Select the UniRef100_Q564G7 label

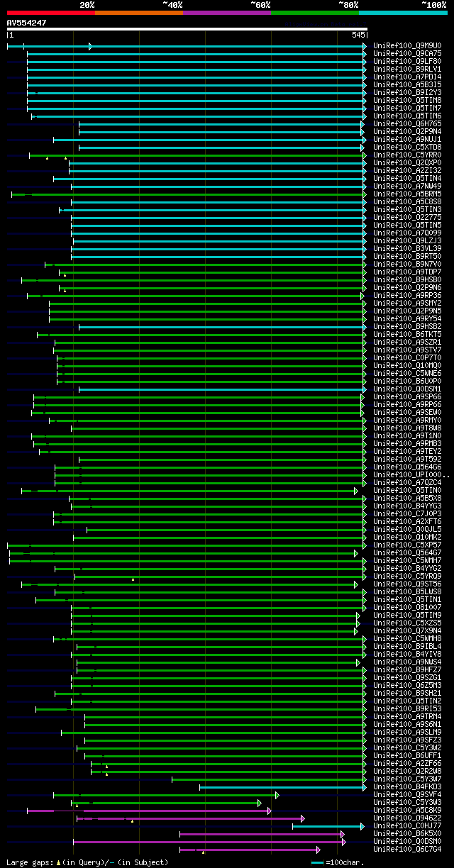pyautogui.click(x=407, y=553)
